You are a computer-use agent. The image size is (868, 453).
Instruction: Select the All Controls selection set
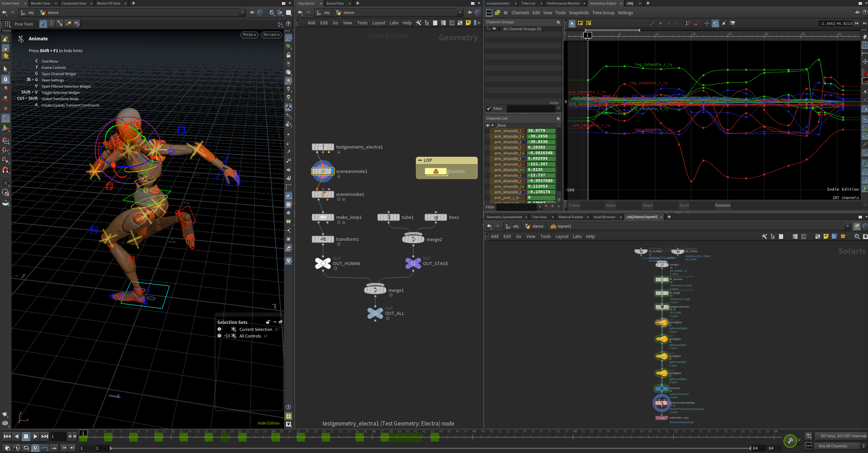tap(250, 336)
